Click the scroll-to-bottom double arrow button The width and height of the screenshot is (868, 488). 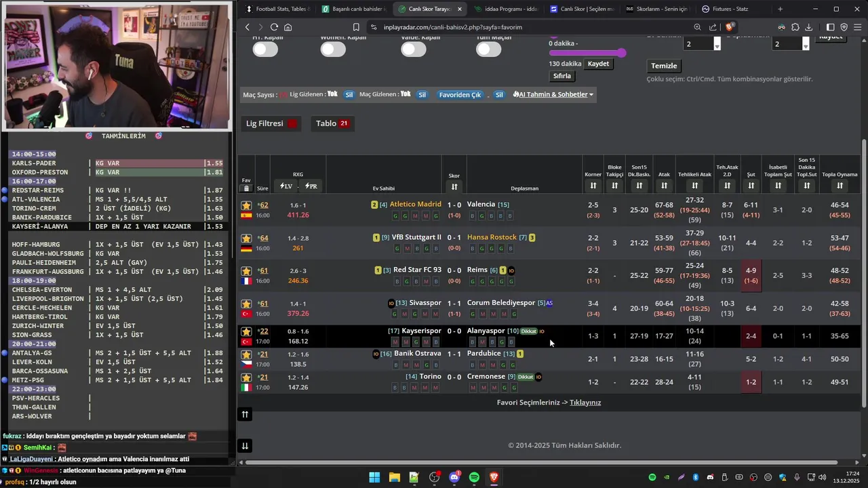(x=245, y=445)
